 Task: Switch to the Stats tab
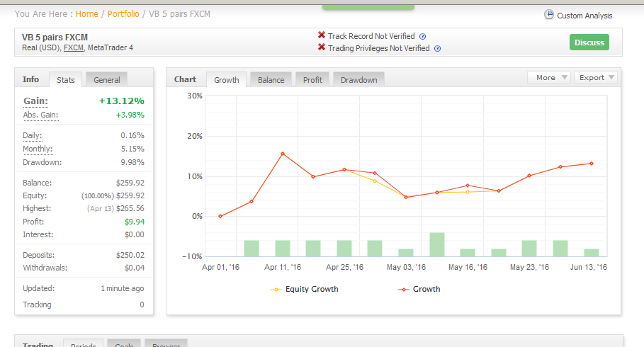pos(66,79)
